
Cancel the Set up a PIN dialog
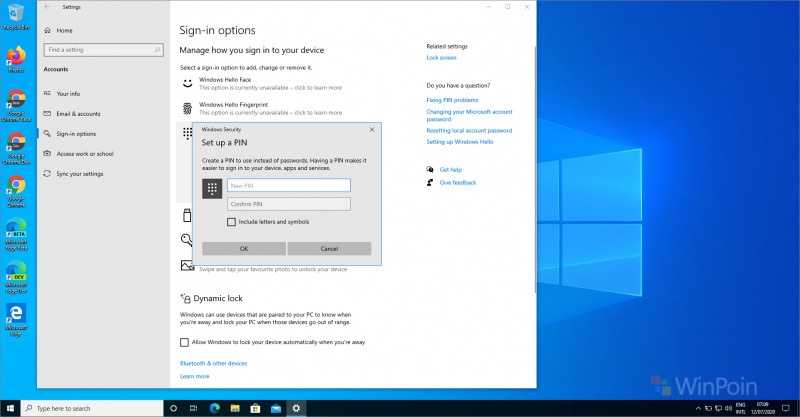(329, 249)
